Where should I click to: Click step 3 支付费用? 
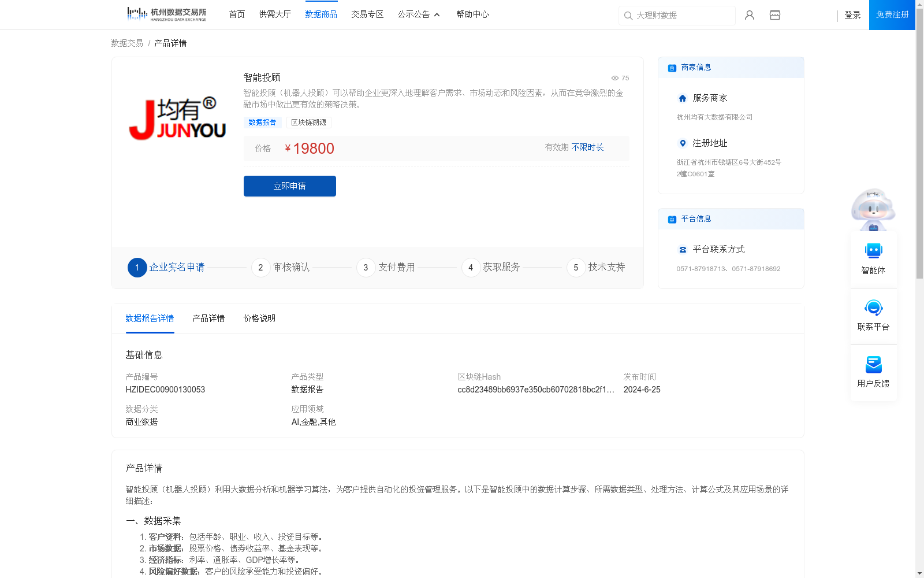coord(386,268)
